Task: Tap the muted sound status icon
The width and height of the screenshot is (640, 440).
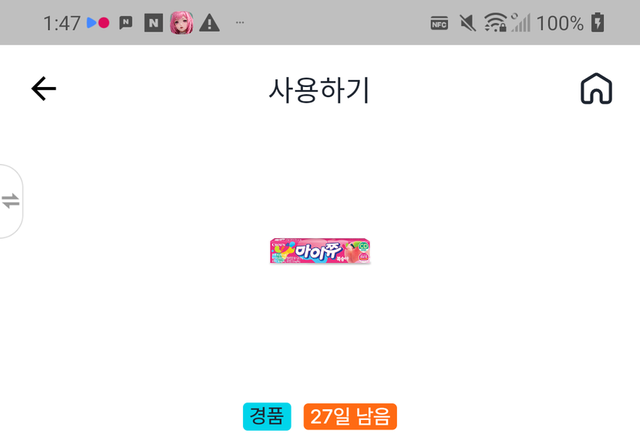Action: click(x=468, y=23)
